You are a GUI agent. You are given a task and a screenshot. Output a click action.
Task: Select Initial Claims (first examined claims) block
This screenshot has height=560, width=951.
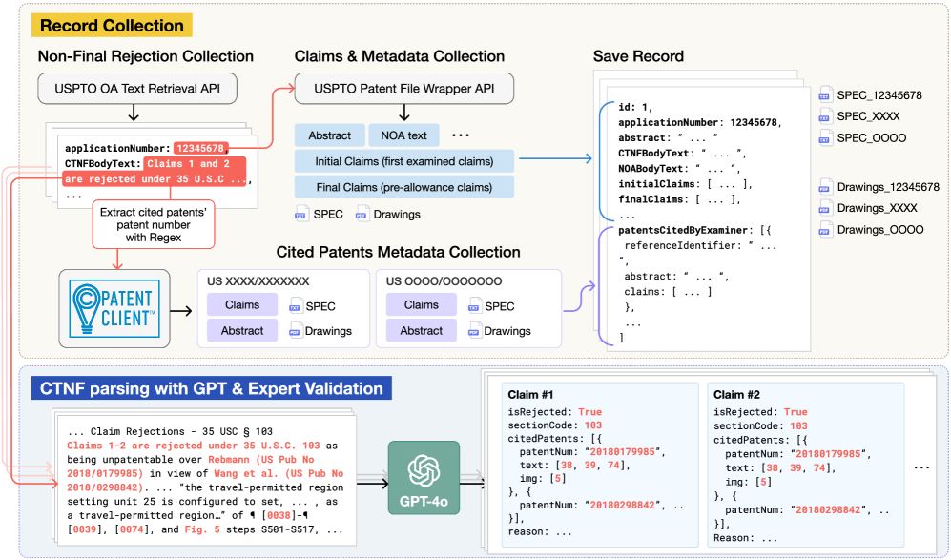(x=403, y=161)
